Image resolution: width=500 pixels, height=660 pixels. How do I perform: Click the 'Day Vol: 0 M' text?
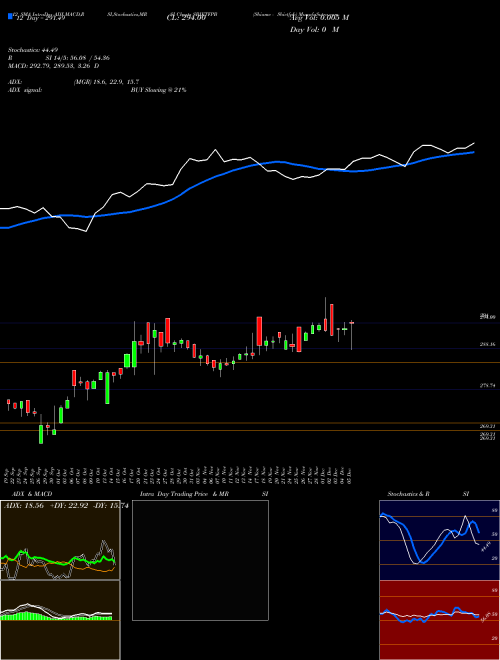[314, 30]
